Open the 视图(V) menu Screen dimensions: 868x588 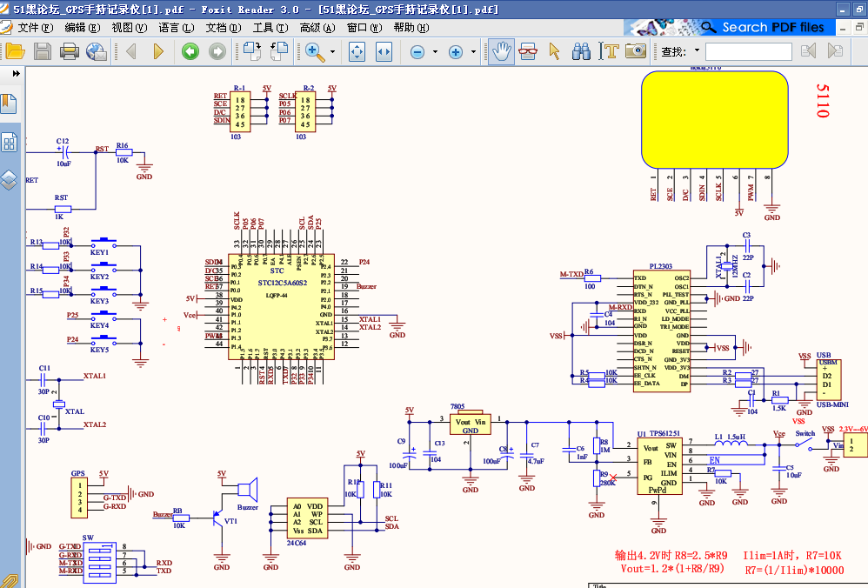(x=130, y=28)
